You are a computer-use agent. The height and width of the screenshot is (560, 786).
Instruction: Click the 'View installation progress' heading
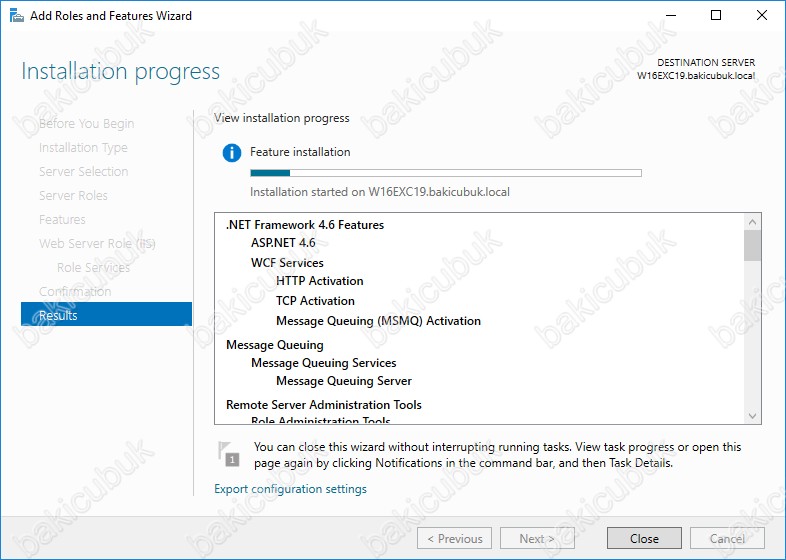point(282,118)
